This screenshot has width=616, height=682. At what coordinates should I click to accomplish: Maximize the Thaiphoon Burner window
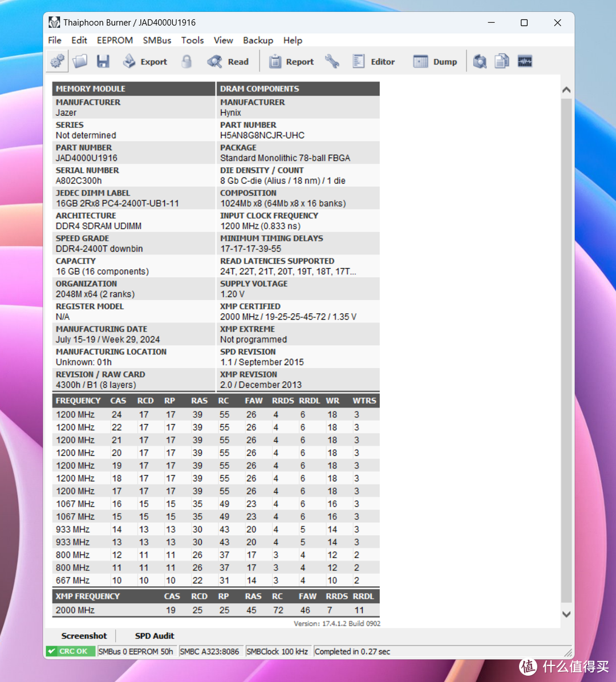[524, 22]
